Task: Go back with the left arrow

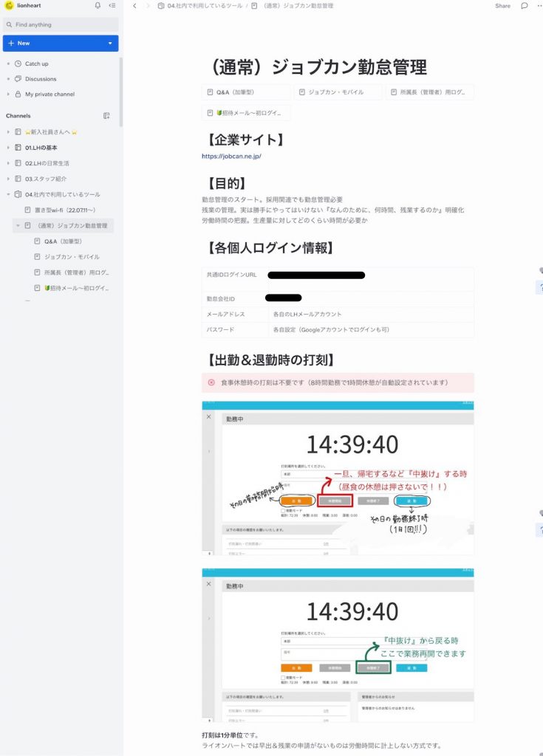Action: coord(134,6)
